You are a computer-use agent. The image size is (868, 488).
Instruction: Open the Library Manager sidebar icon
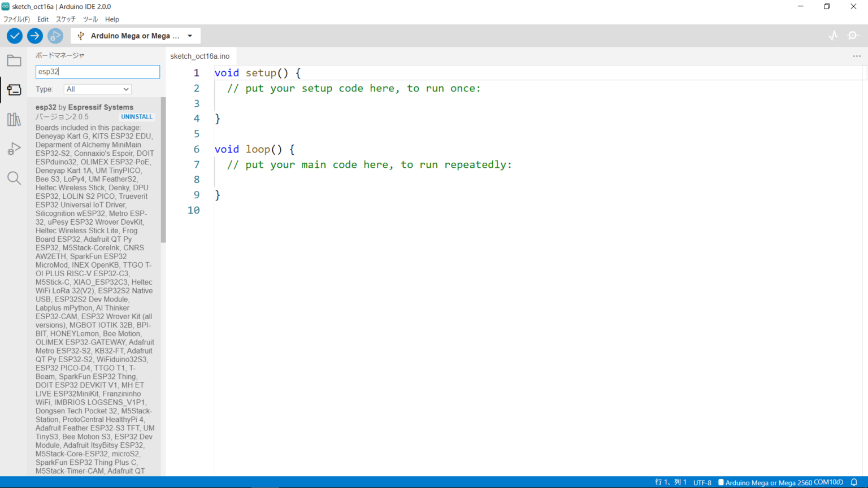14,119
